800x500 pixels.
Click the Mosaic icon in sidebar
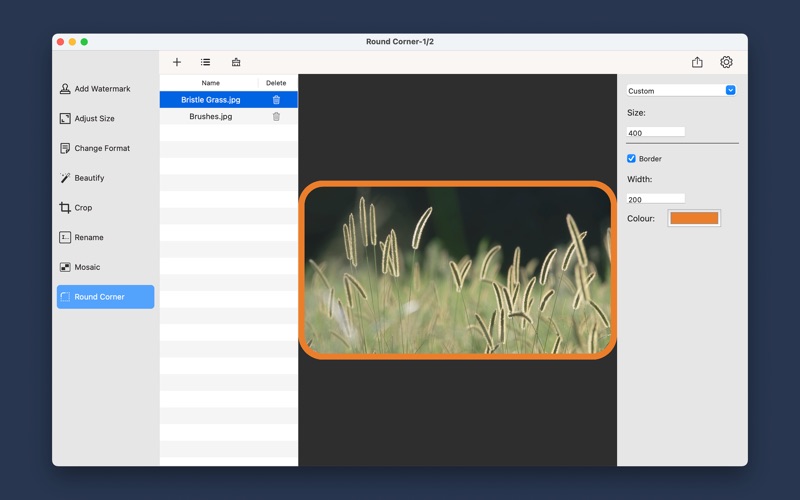[65, 267]
